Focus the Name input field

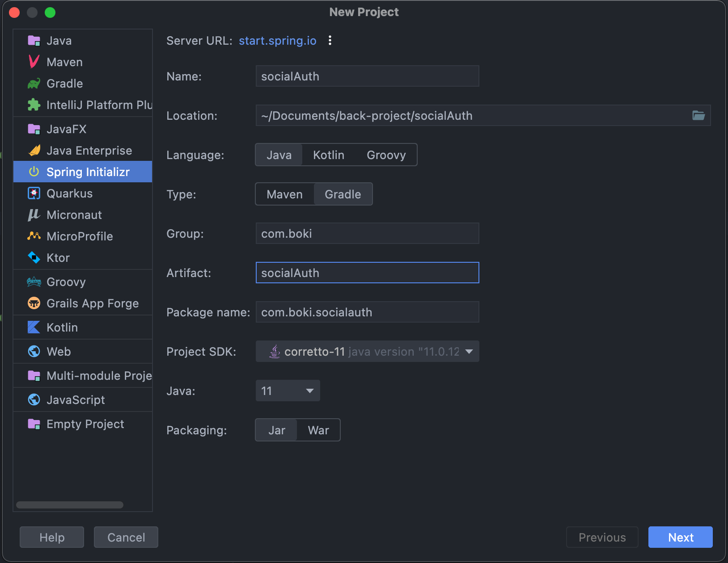click(x=367, y=76)
